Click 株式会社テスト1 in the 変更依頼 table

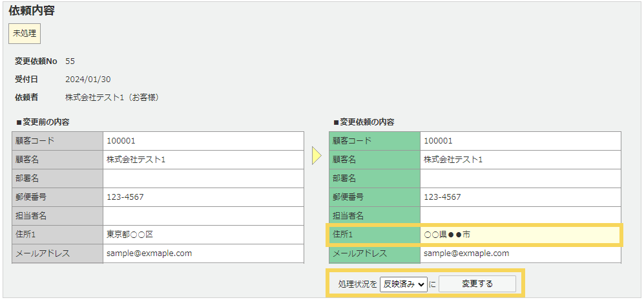click(x=453, y=160)
